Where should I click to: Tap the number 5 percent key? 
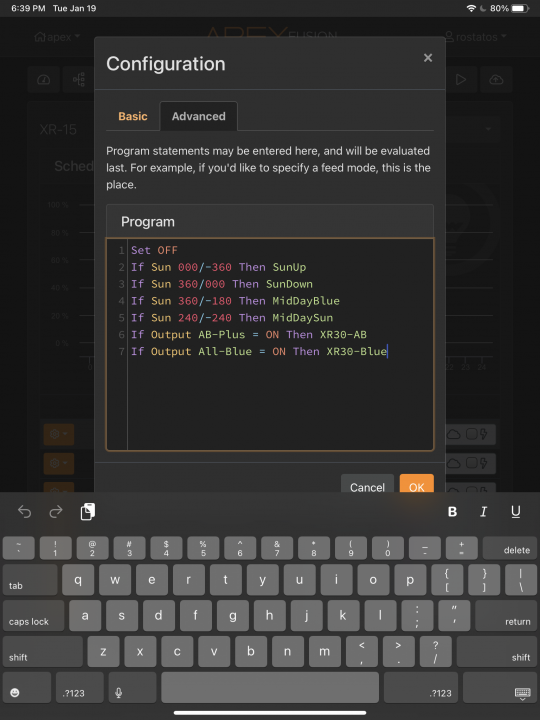coord(203,548)
